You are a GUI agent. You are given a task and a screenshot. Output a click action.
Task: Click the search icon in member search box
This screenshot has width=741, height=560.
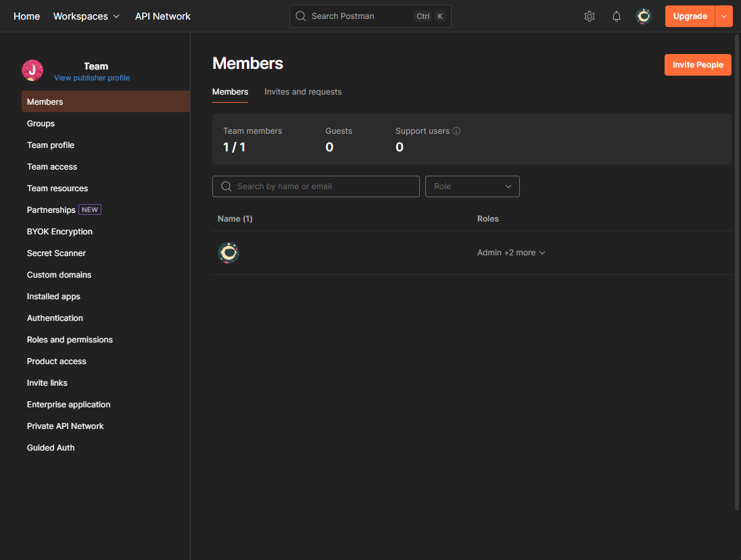(226, 186)
